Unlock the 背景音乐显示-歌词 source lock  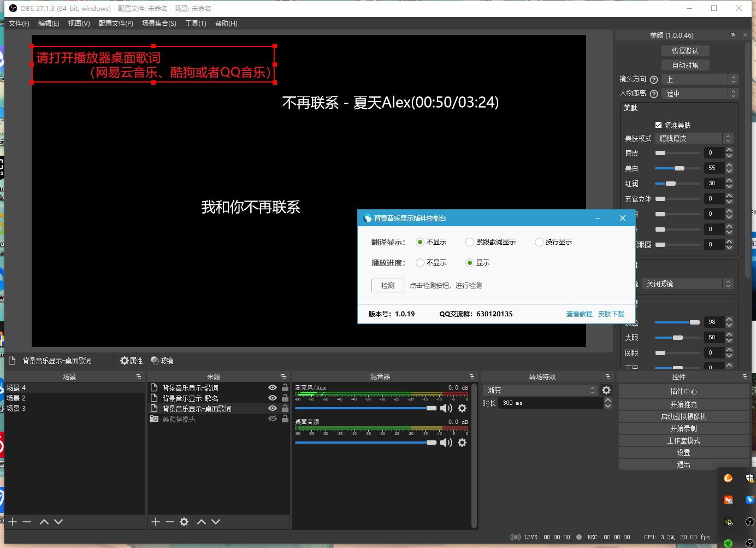(x=285, y=387)
